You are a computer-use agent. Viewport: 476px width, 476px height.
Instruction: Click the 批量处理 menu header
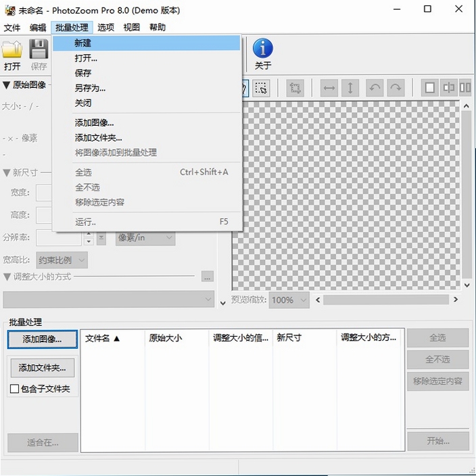[72, 28]
